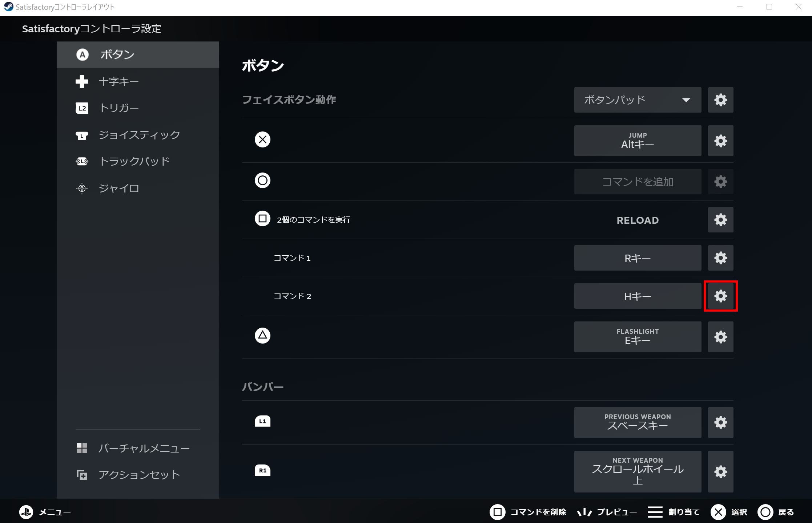The height and width of the screenshot is (523, 812).
Task: Open the トラックパッド section
Action: 138,161
